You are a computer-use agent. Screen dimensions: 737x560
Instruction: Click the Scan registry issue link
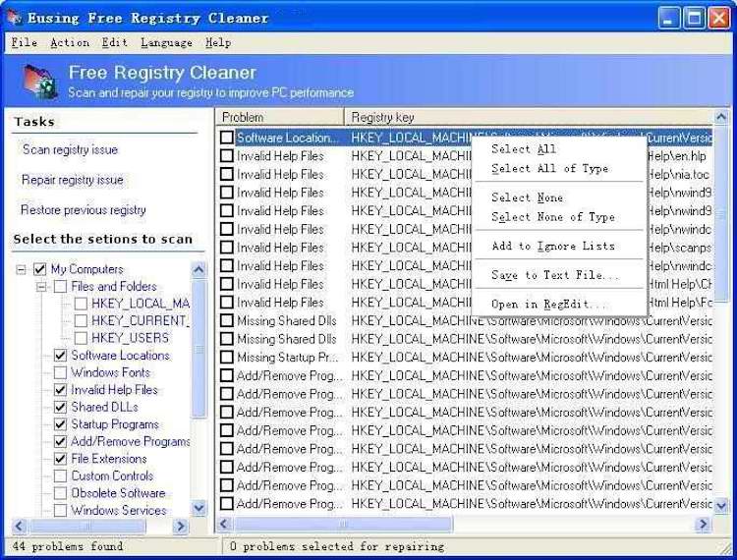click(70, 150)
